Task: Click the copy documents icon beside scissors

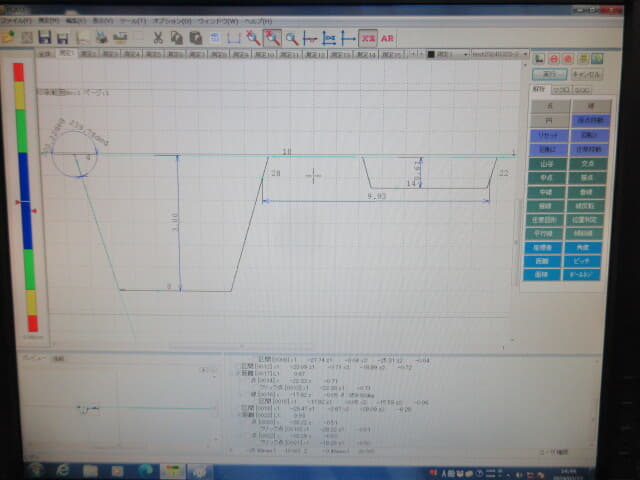Action: (x=176, y=38)
